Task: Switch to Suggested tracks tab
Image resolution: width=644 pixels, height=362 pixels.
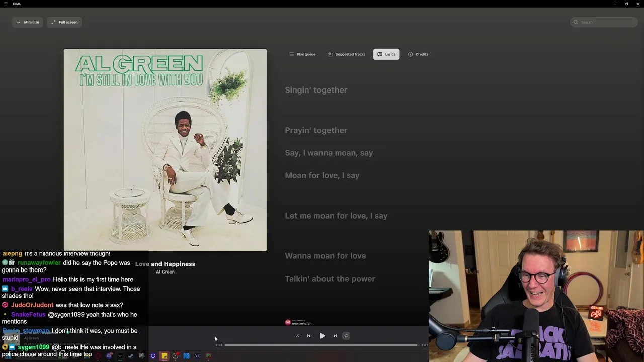Action: pyautogui.click(x=347, y=54)
